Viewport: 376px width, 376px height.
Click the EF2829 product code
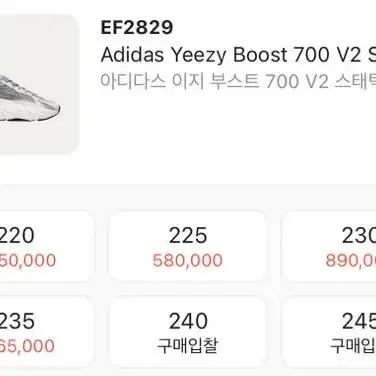point(137,27)
